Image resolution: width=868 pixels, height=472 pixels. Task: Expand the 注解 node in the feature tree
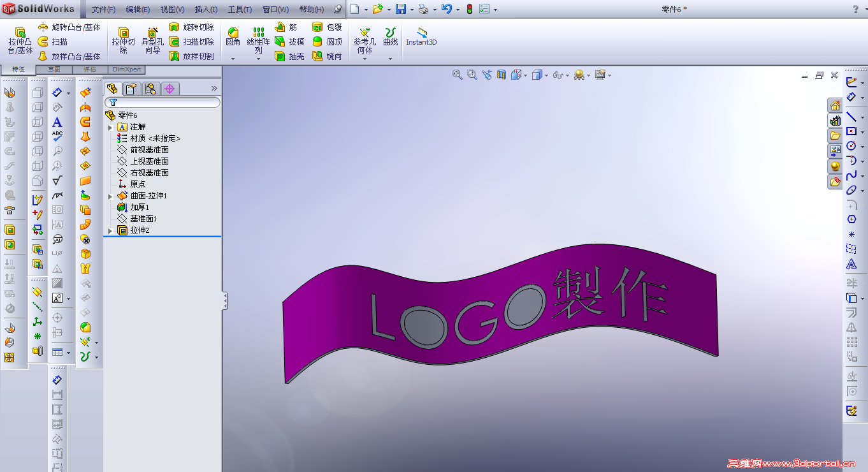pyautogui.click(x=110, y=128)
